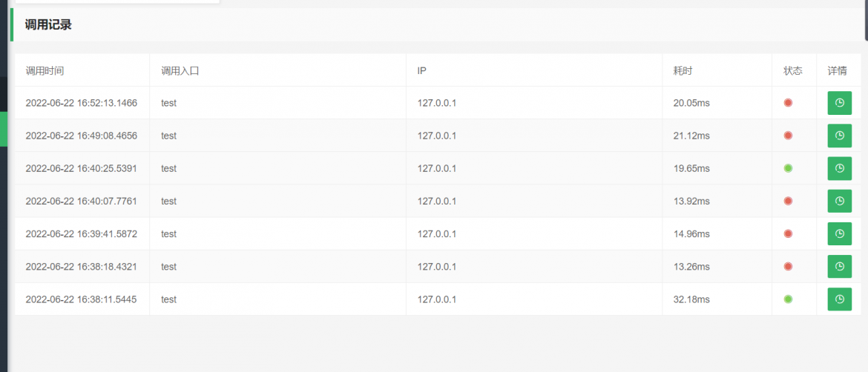The width and height of the screenshot is (868, 372).
Task: Open details for the 16:52:13.1466 call
Action: click(x=839, y=103)
